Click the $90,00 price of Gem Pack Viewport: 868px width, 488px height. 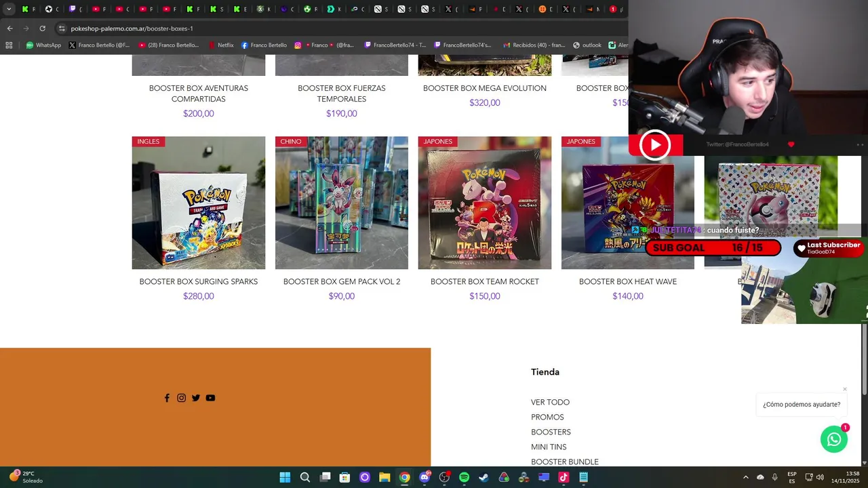[342, 296]
